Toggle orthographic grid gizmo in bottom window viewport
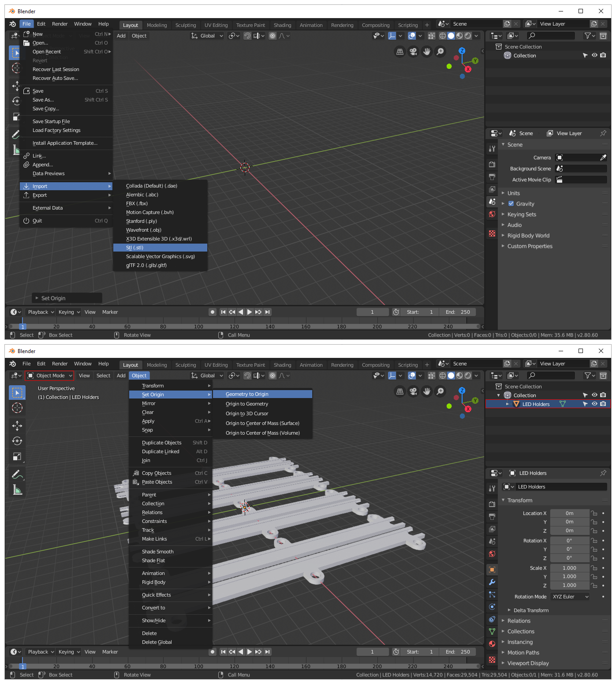This screenshot has height=684, width=616. (x=400, y=391)
